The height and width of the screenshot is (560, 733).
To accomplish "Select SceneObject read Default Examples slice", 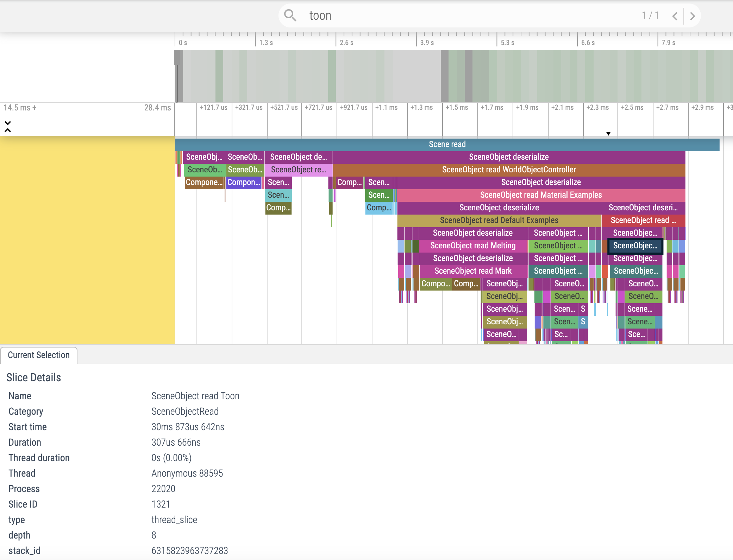I will tap(499, 220).
